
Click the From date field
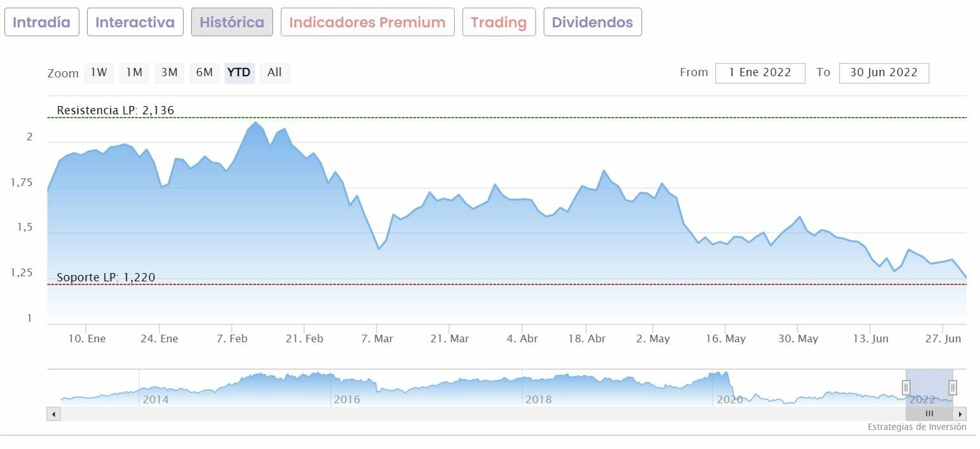(760, 72)
